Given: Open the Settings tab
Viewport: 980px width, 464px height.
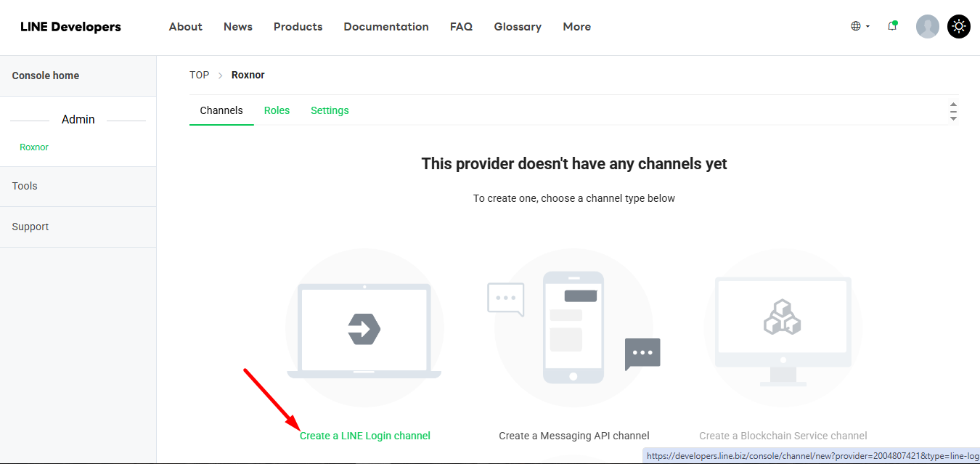Looking at the screenshot, I should click(330, 110).
